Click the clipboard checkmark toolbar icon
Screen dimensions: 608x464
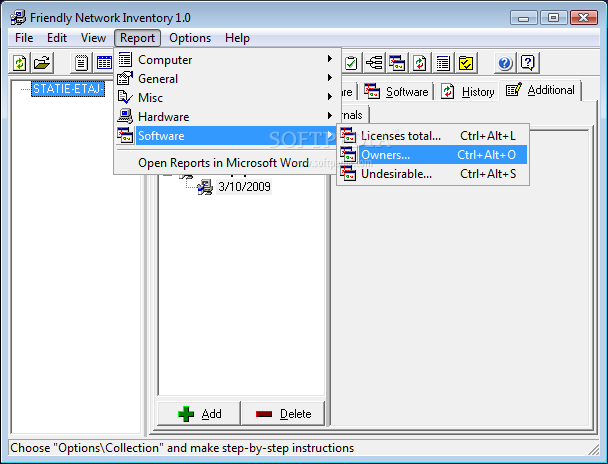click(351, 63)
